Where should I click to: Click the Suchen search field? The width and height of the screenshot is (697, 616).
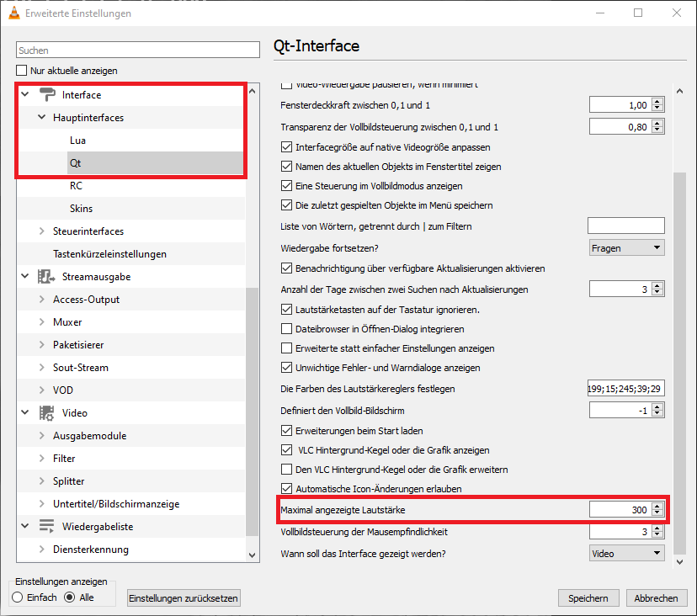(x=138, y=50)
